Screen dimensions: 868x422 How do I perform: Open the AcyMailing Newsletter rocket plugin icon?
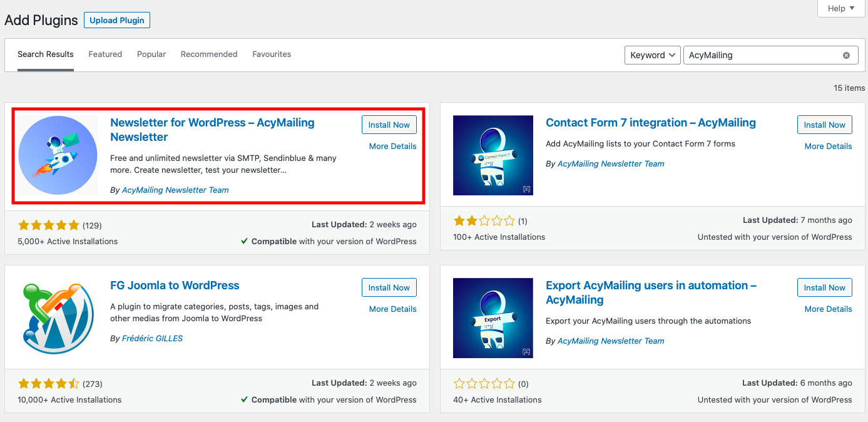click(x=58, y=155)
